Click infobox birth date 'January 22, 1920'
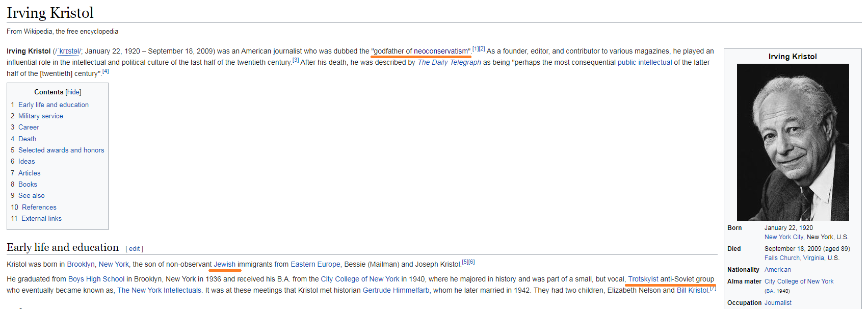Viewport: 868px width, 309px height. tap(788, 228)
